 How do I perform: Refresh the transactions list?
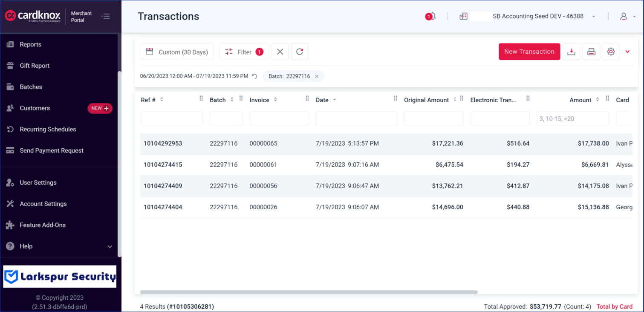tap(300, 52)
